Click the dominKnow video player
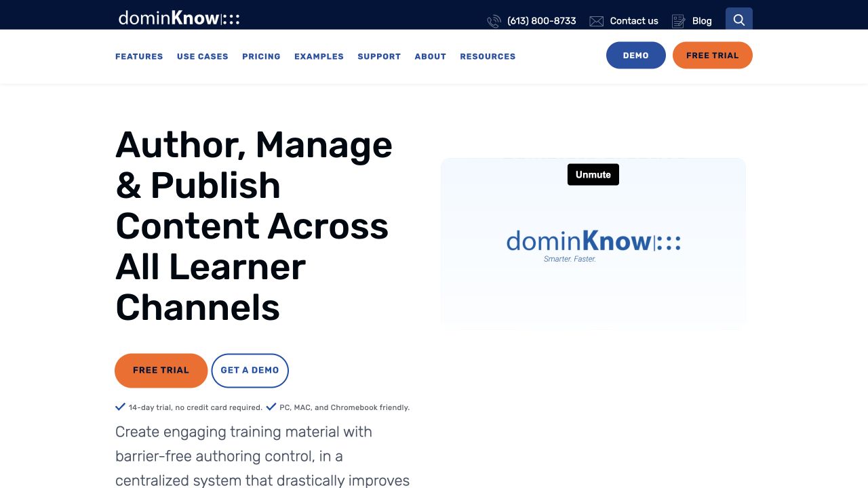Screen dimensions: 868x488 (593, 244)
